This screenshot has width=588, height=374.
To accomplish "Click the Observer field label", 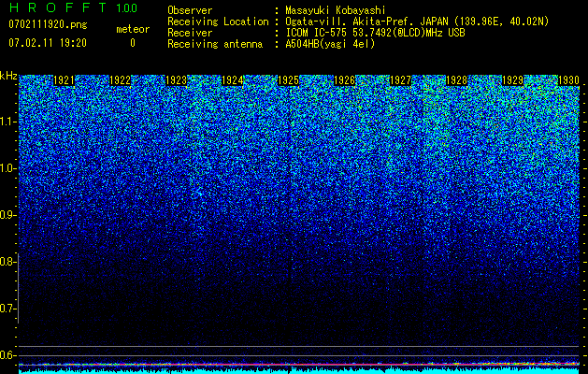I will pyautogui.click(x=190, y=10).
